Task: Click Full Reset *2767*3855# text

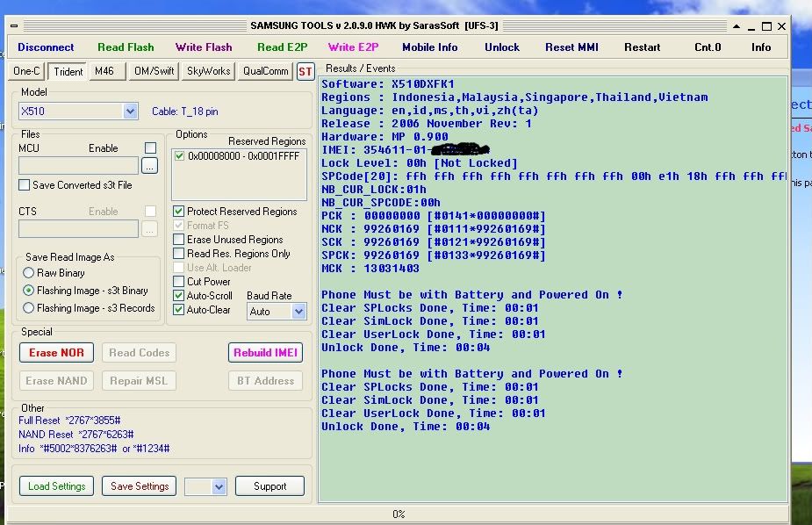Action: coord(69,420)
